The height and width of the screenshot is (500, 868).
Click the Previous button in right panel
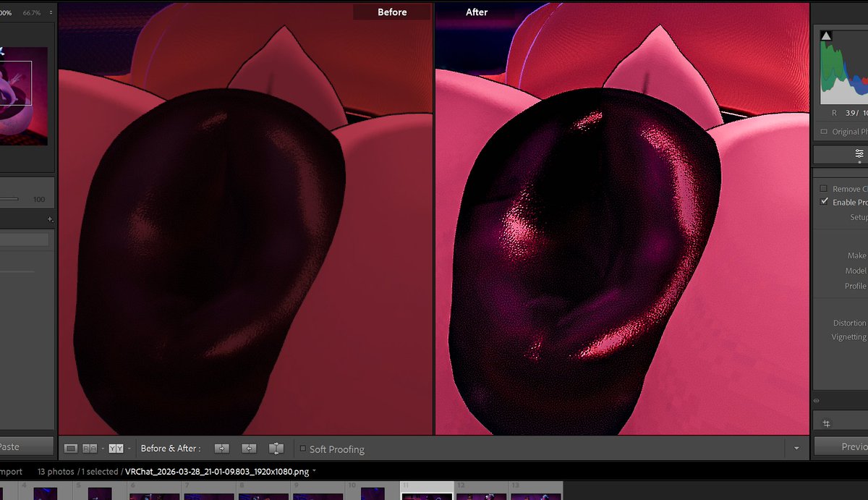tap(841, 446)
